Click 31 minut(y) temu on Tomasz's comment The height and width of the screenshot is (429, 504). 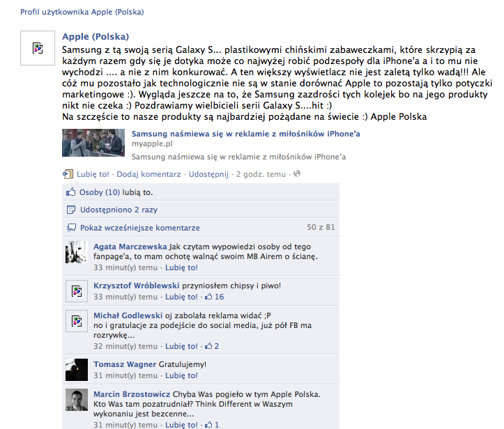[125, 375]
